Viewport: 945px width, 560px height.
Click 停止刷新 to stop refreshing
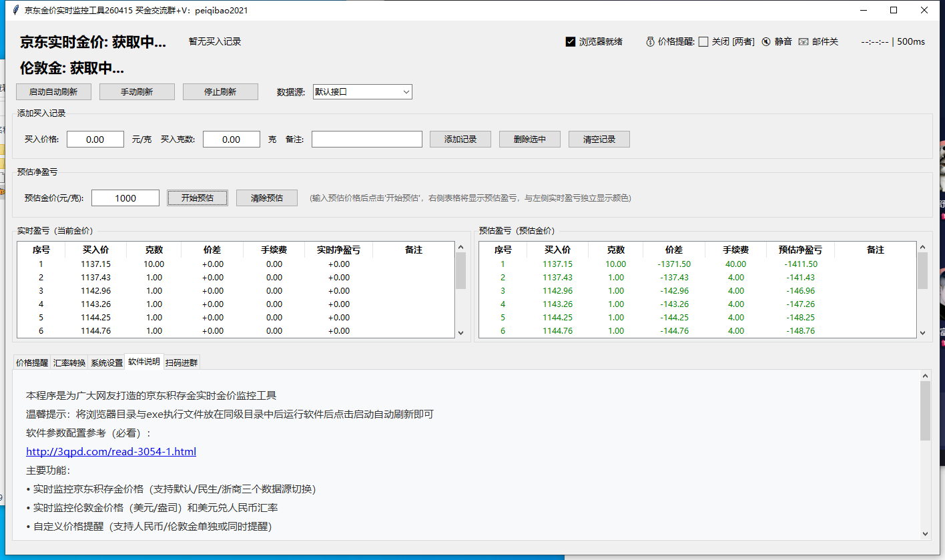(x=220, y=91)
